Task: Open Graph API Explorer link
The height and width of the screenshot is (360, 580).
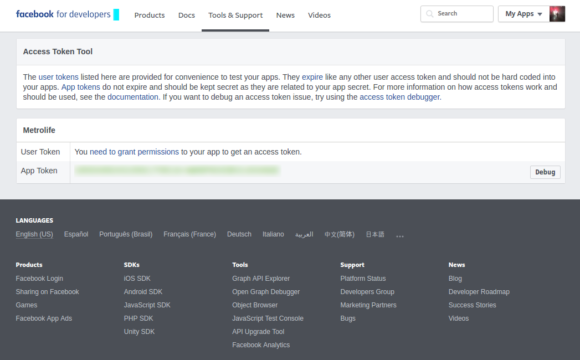Action: (261, 278)
